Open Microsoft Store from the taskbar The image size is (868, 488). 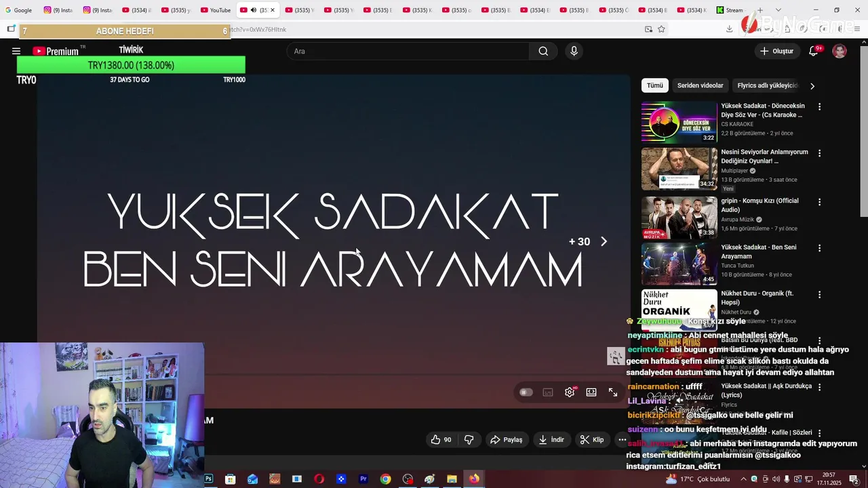point(231,479)
